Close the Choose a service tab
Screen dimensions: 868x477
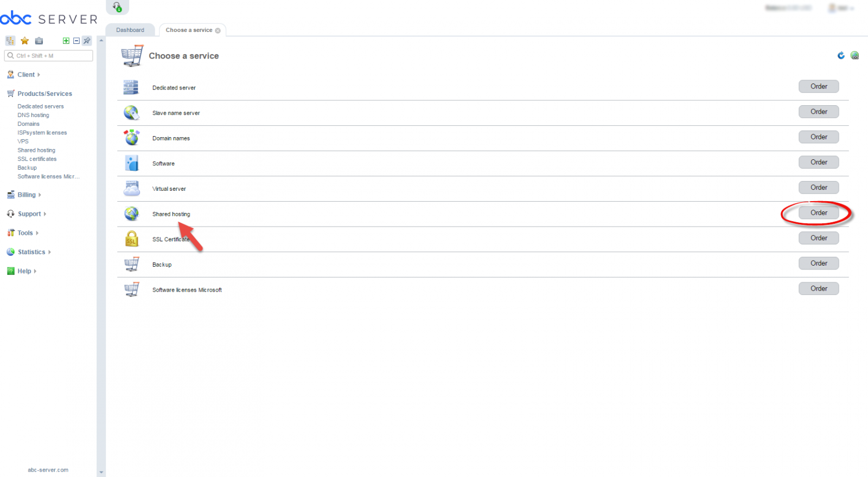218,30
